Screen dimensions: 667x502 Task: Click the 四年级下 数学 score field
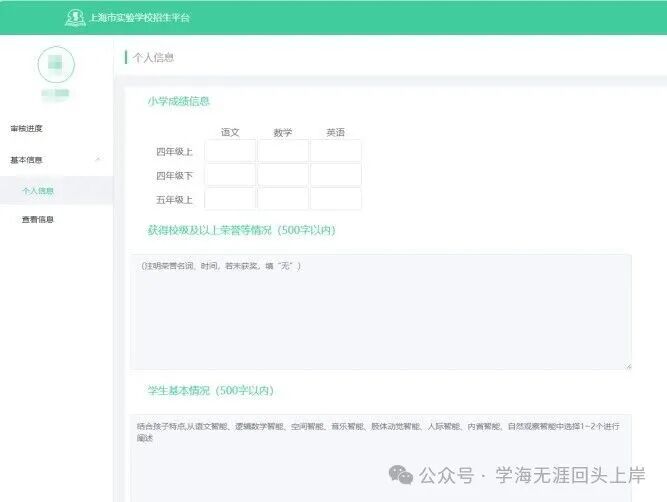click(283, 175)
